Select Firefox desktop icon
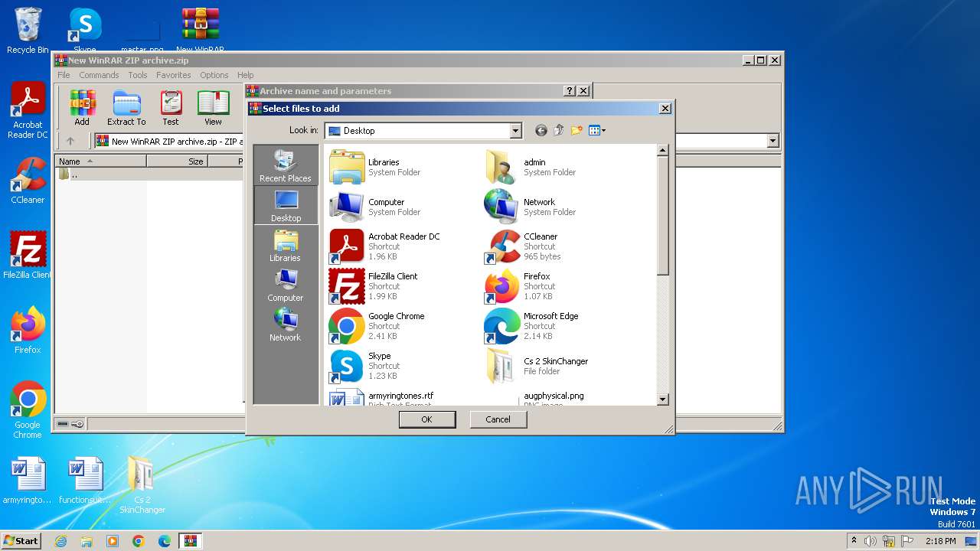Viewport: 980px width, 551px height. coord(28,331)
